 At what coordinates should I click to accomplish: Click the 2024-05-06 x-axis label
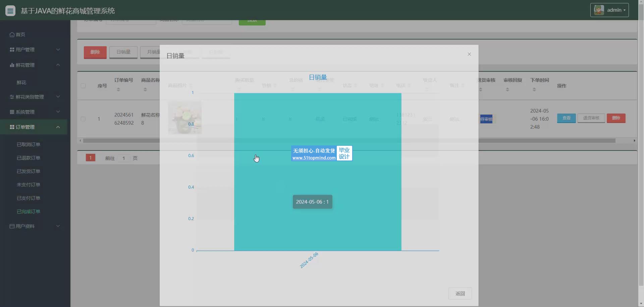tap(309, 260)
